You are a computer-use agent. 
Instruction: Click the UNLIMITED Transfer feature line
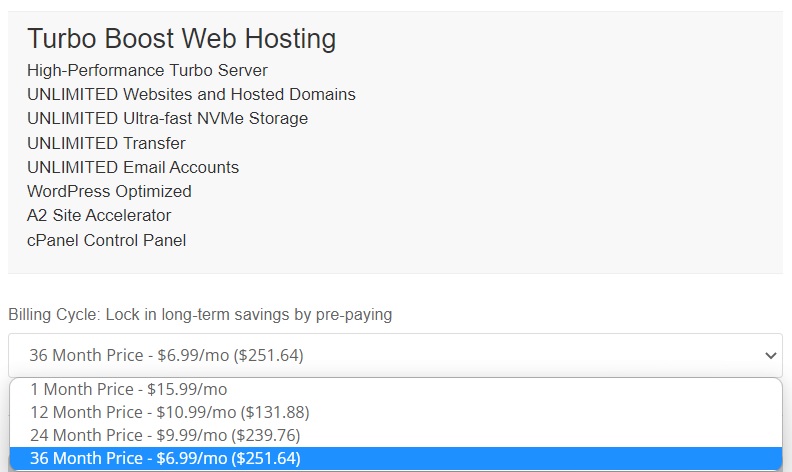(x=106, y=143)
